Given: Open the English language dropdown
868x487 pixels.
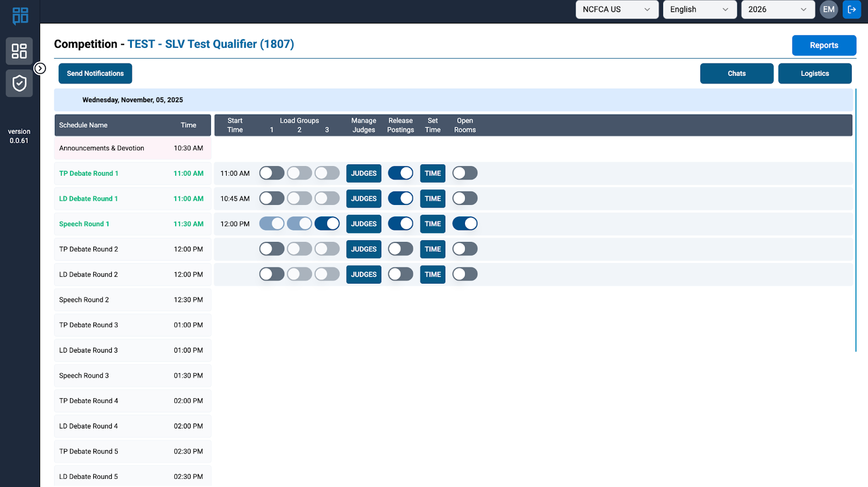Looking at the screenshot, I should click(x=699, y=9).
